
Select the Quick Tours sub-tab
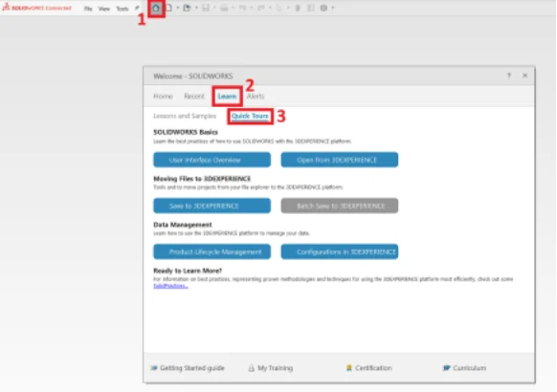[x=250, y=116]
